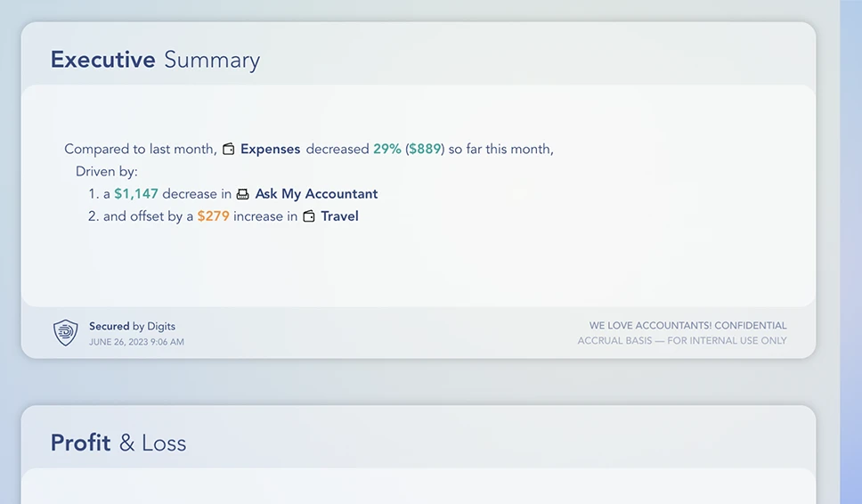This screenshot has width=862, height=504.
Task: Open the Expenses category link
Action: (270, 149)
